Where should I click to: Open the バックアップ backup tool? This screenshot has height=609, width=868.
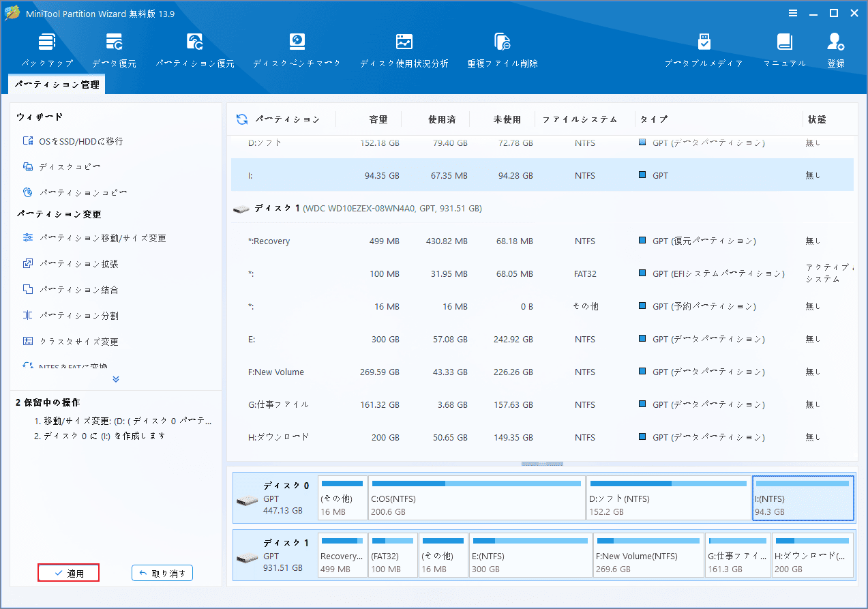(46, 50)
